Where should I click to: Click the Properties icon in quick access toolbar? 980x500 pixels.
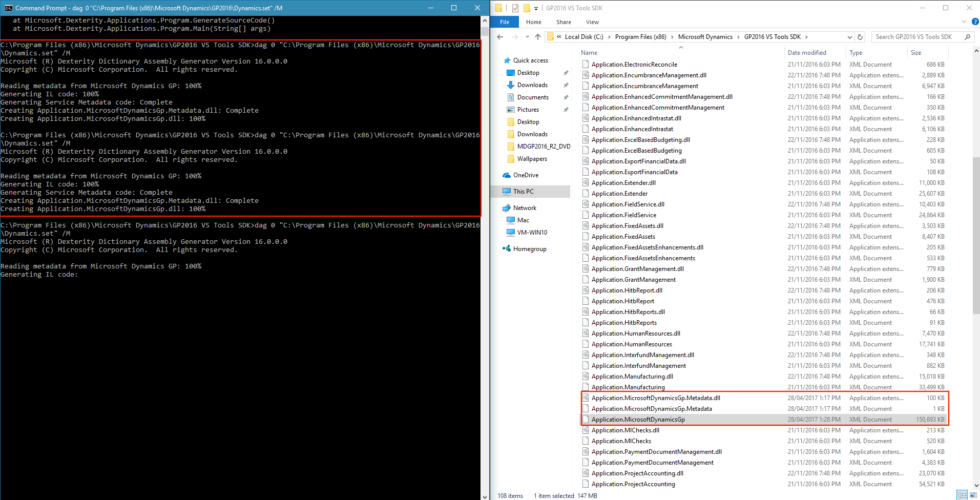click(x=515, y=8)
